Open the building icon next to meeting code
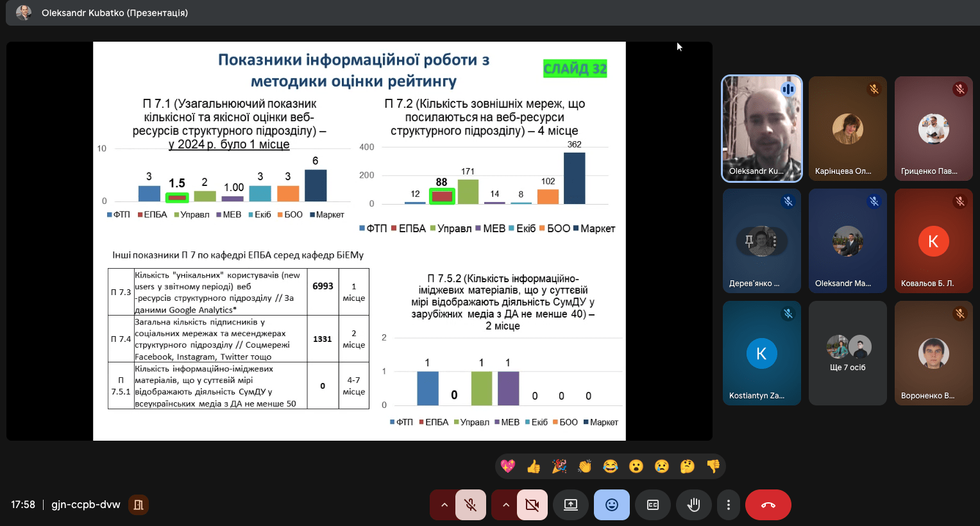This screenshot has height=526, width=980. click(x=138, y=505)
